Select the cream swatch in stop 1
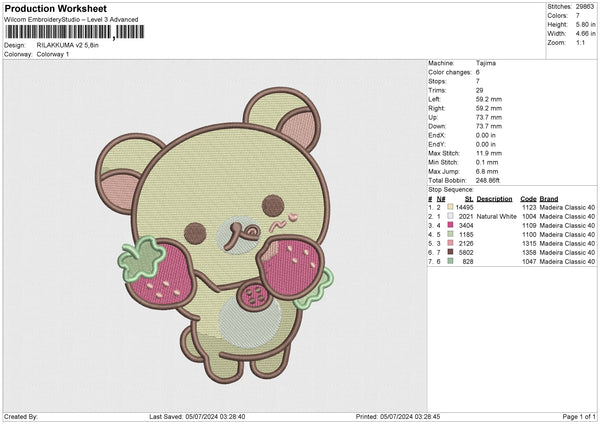The width and height of the screenshot is (600, 424). [x=451, y=207]
